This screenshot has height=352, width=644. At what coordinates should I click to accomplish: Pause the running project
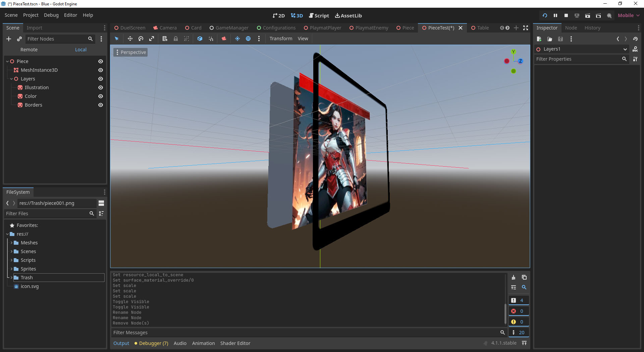555,15
